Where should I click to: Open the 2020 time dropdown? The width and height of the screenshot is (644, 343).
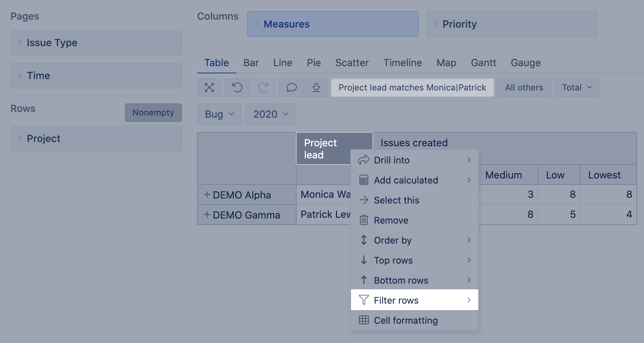click(270, 114)
